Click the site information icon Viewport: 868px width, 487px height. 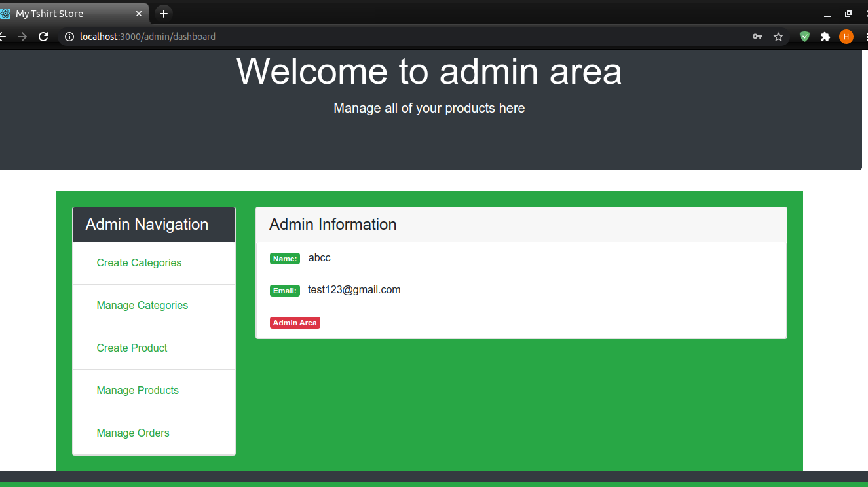[x=69, y=37]
